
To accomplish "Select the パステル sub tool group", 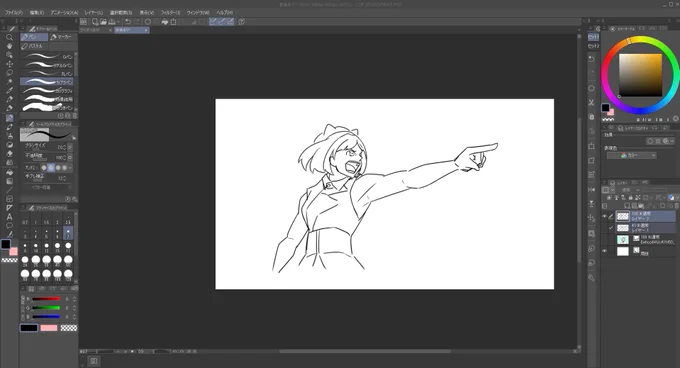I will (34, 46).
